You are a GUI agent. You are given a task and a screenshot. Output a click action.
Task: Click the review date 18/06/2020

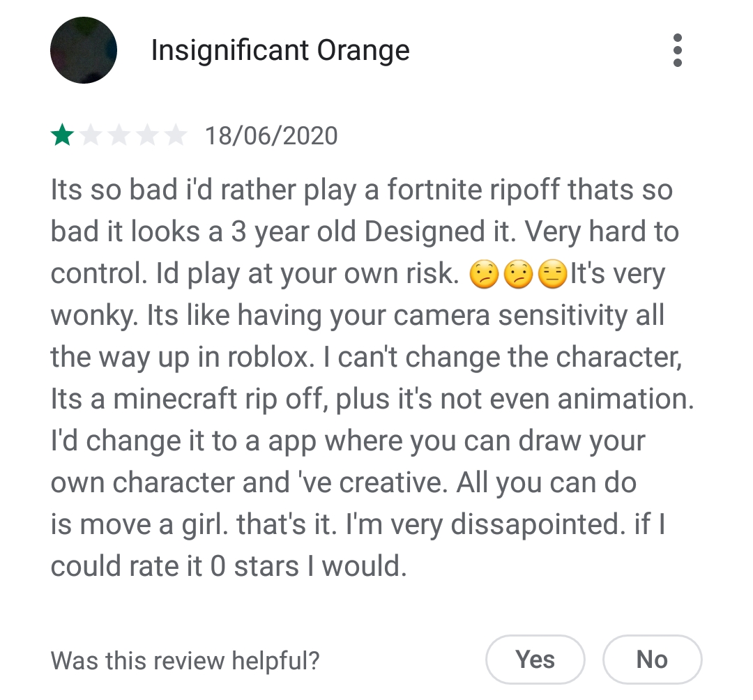[x=271, y=136]
